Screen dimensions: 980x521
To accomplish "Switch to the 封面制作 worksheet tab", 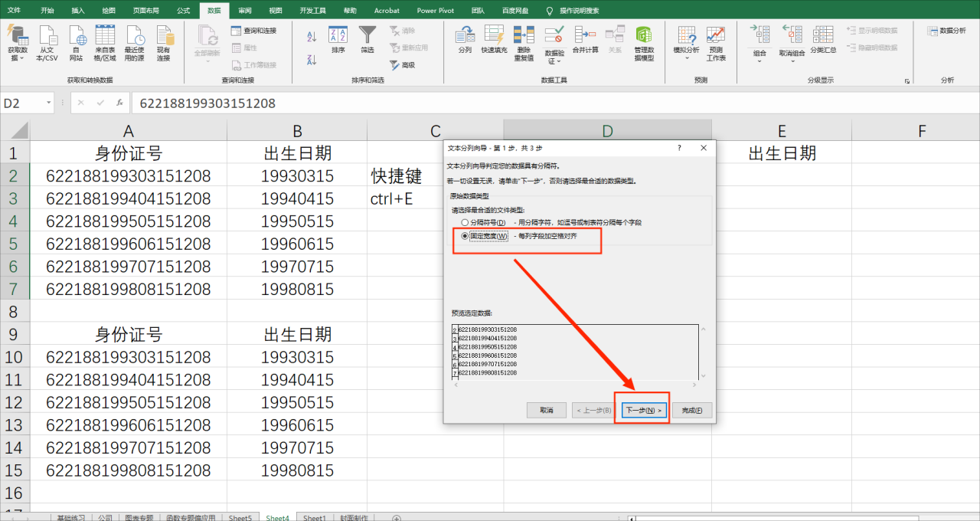I will point(354,518).
